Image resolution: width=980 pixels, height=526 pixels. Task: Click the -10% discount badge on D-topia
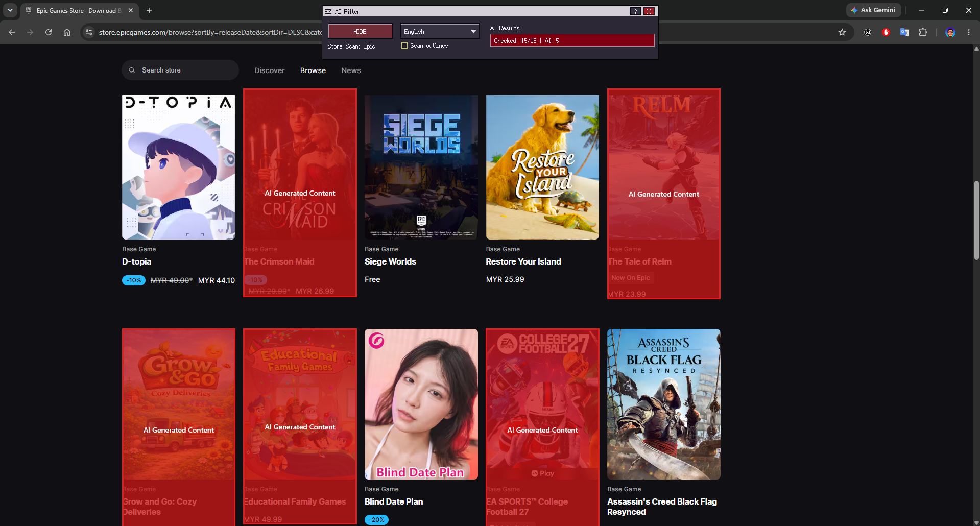click(134, 280)
